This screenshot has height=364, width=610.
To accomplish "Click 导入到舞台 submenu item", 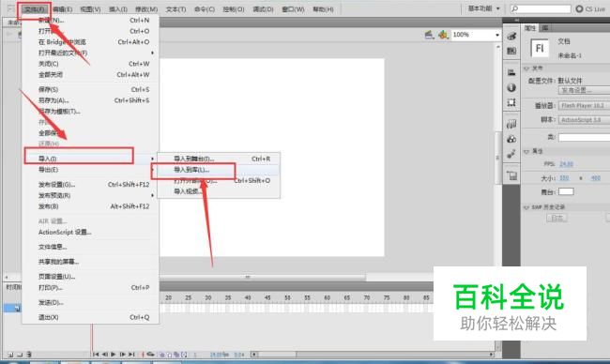I will (x=219, y=159).
